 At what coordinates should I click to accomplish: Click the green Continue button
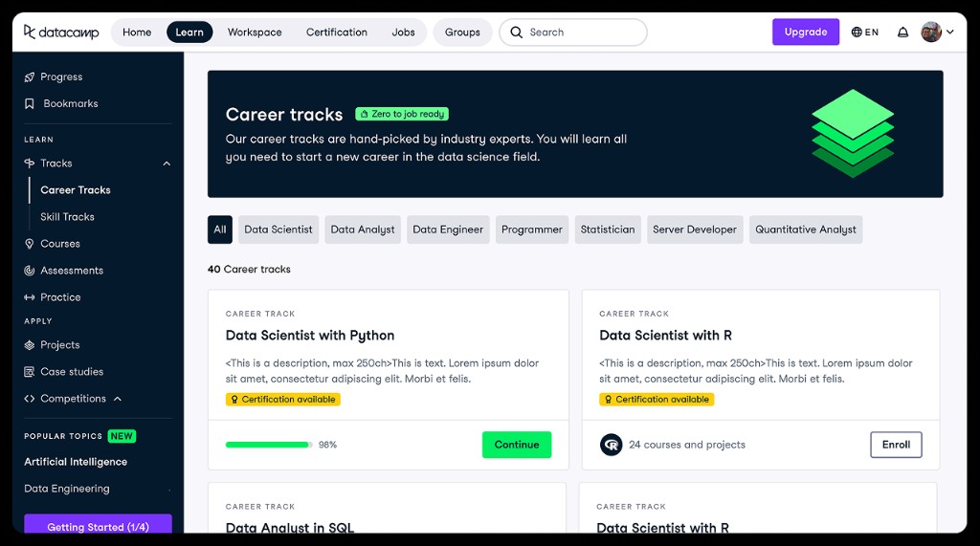coord(517,445)
